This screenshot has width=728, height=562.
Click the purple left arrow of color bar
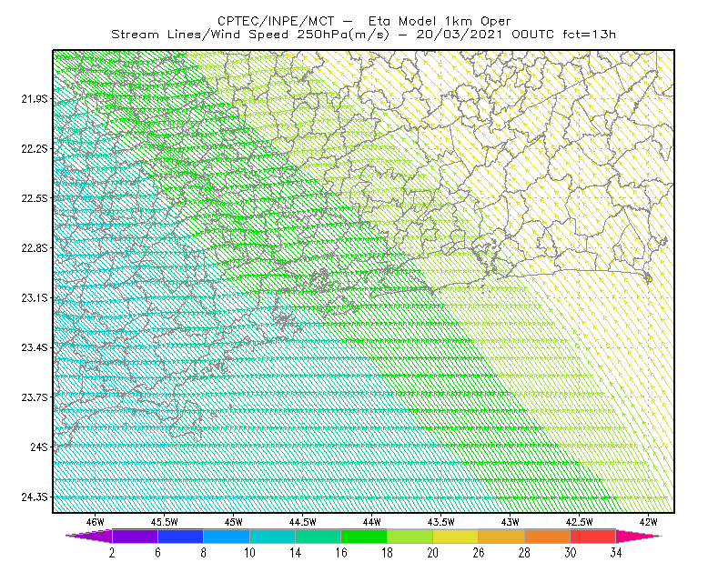tap(89, 536)
